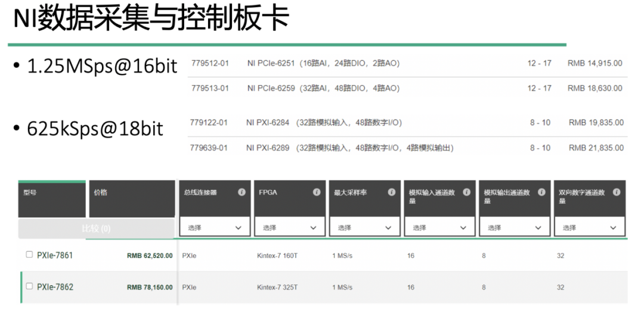Viewport: 644px width, 309px height.
Task: Click the 比较 (0) button
Action: (97, 228)
